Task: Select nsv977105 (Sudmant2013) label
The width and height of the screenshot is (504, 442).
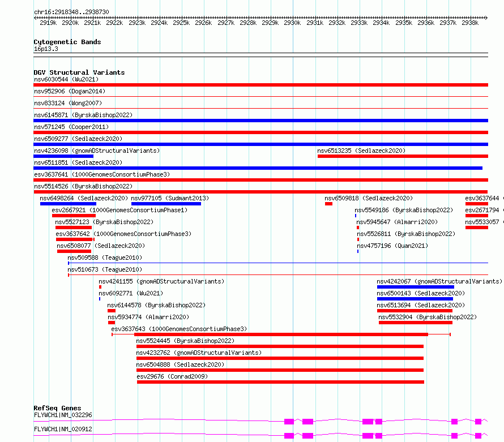Action: point(170,198)
